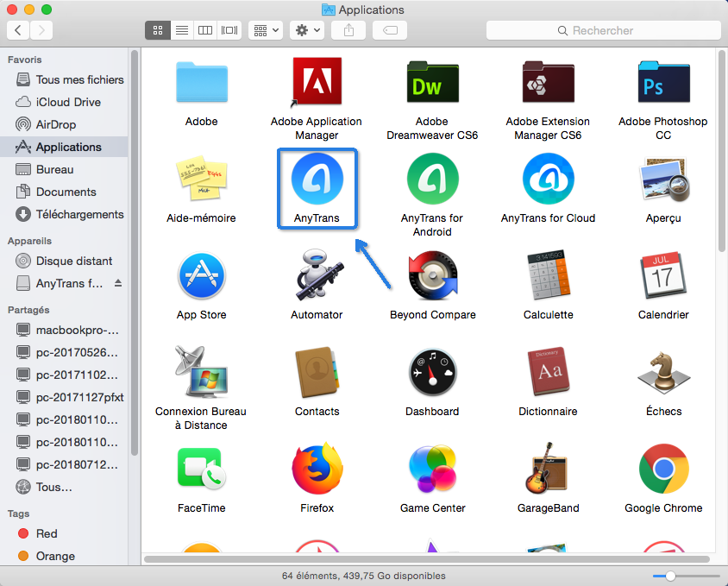
Task: Select the AnyTrans app icon
Action: tap(317, 179)
